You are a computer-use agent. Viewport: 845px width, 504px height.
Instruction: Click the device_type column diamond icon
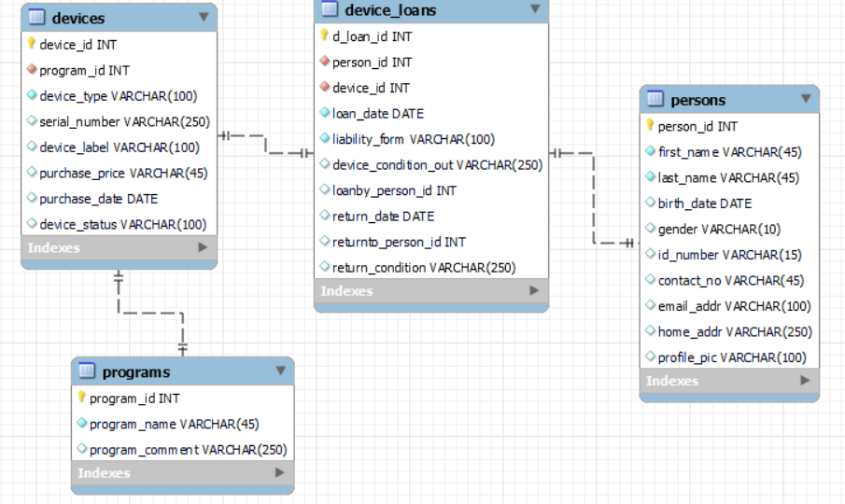32,95
